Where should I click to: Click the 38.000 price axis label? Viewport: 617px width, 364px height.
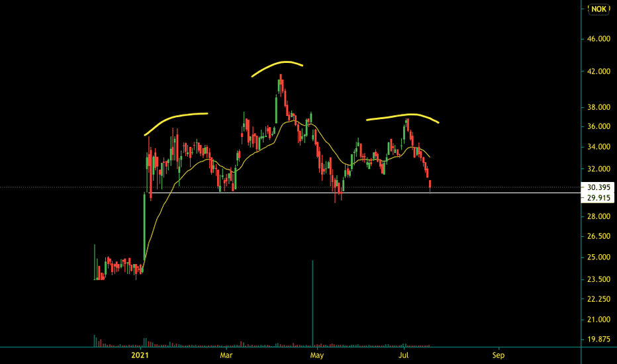598,107
